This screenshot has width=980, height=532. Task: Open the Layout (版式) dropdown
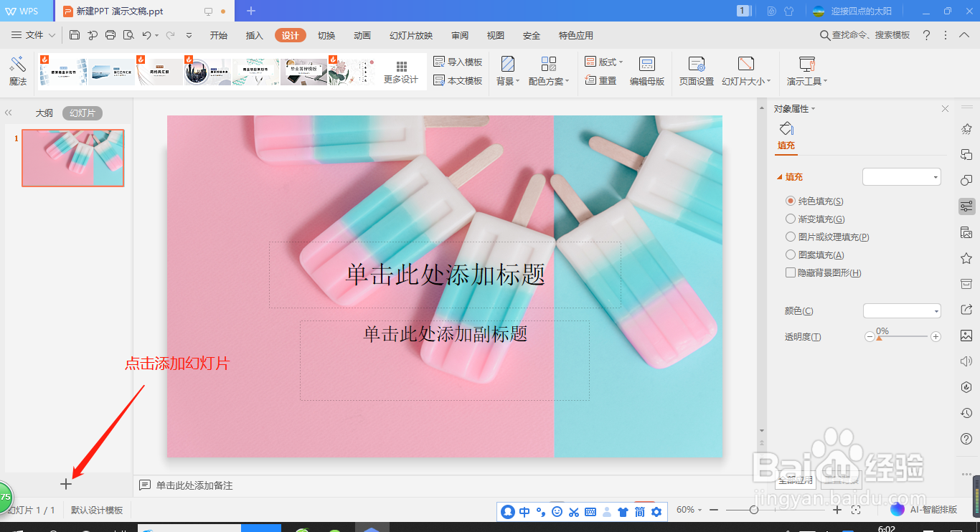(604, 62)
